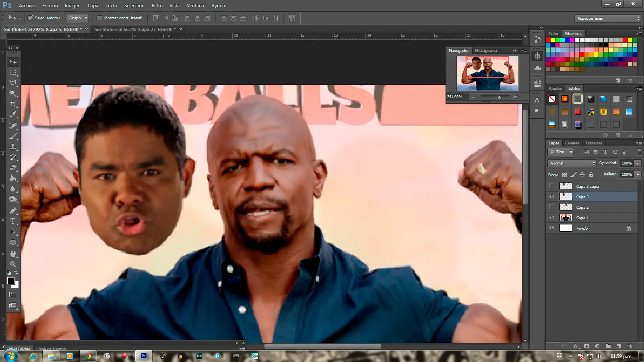
Task: Create a new layer group
Action: click(608, 346)
